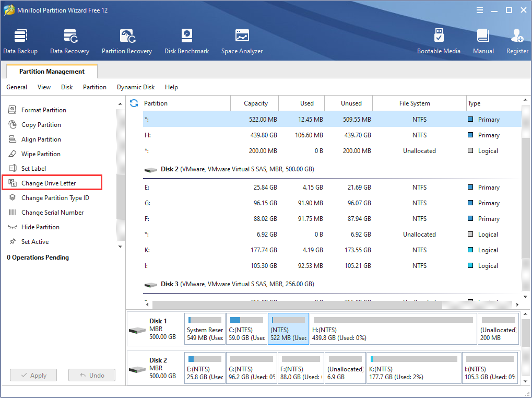This screenshot has height=398, width=532.
Task: Click the Hide Partition text
Action: tap(40, 227)
